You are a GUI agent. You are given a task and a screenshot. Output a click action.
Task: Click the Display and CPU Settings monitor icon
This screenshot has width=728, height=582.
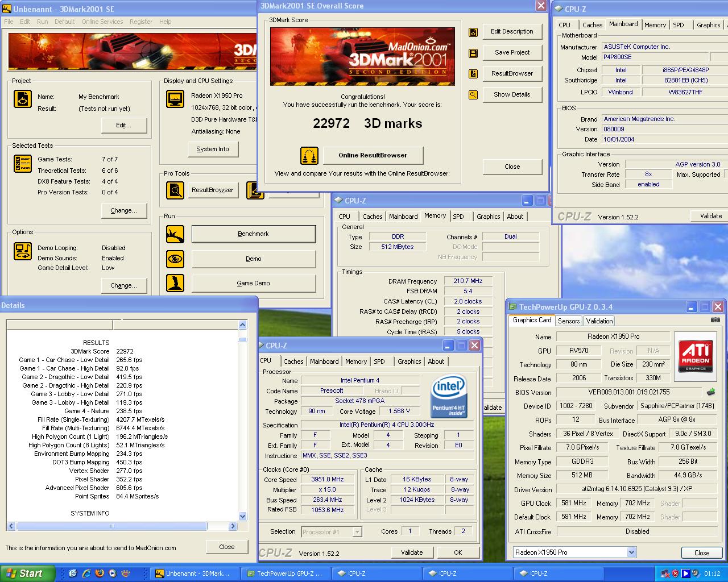tap(175, 99)
